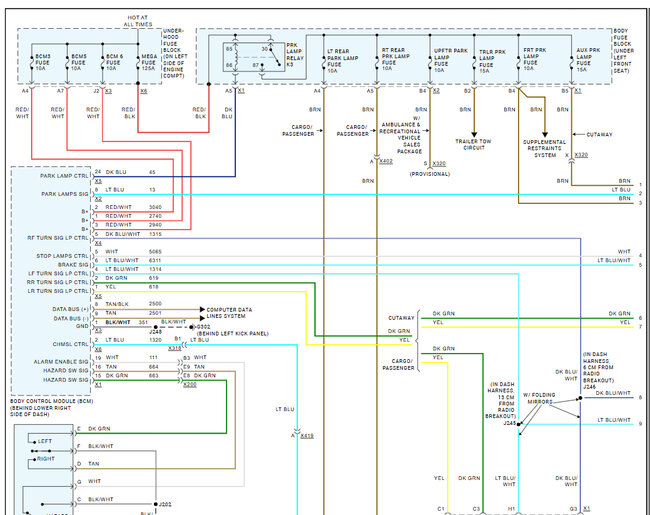Click circuit number 2940
This screenshot has height=515, width=650.
pos(155,225)
